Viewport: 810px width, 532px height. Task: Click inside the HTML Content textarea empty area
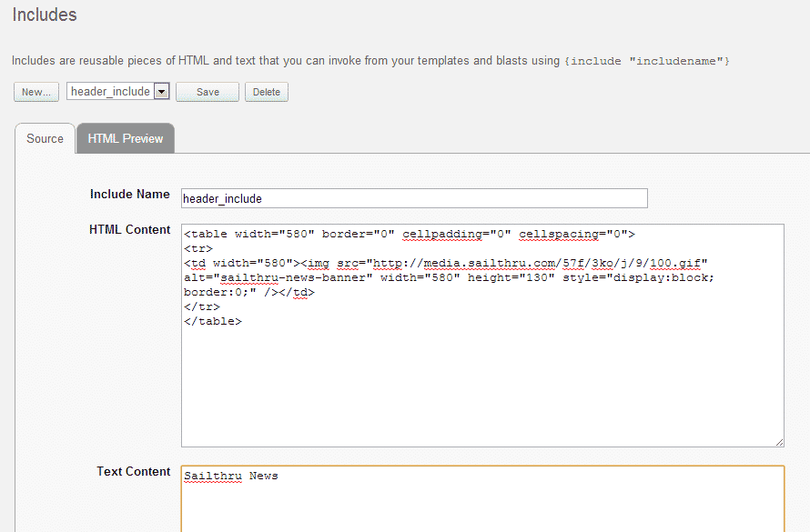point(482,387)
